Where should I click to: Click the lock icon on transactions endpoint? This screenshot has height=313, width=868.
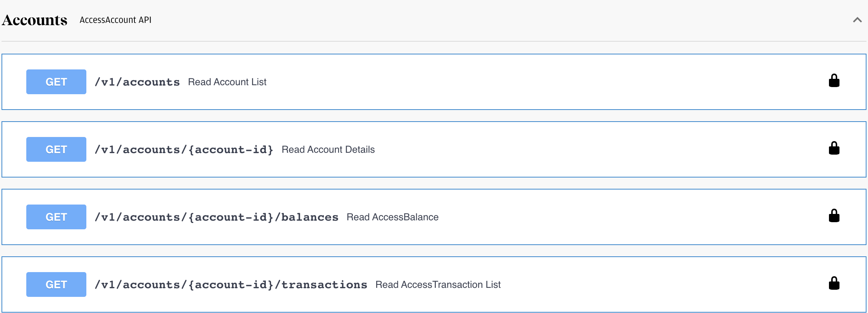834,283
